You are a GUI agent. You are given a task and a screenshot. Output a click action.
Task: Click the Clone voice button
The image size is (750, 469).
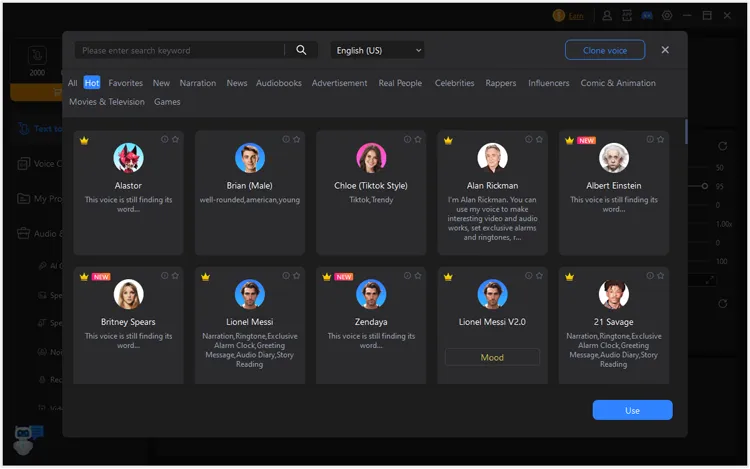(604, 50)
